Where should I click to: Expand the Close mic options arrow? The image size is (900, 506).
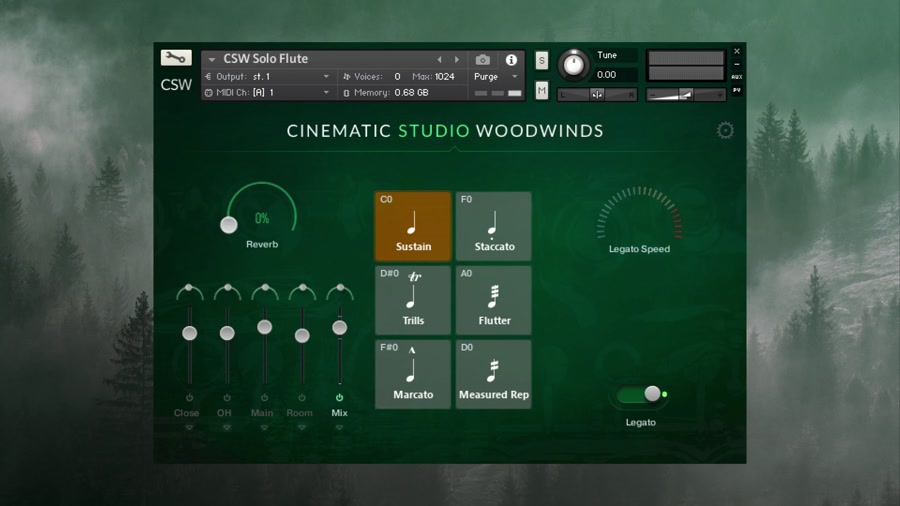pos(189,427)
